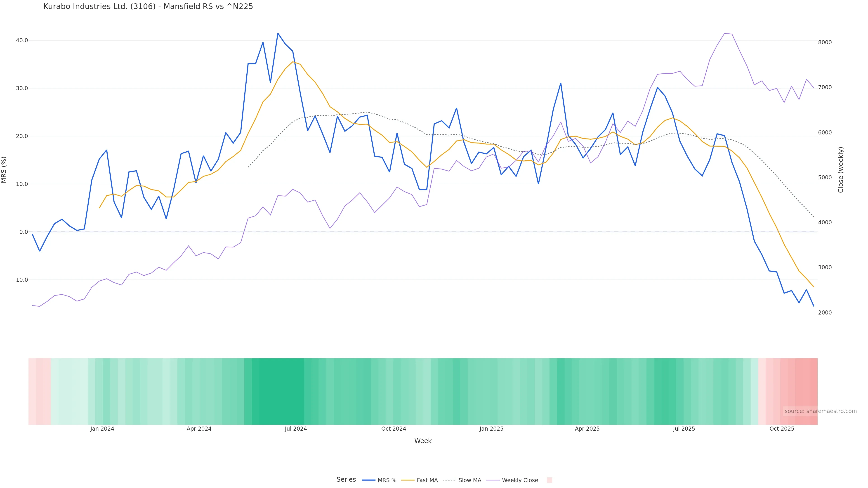Click the purple Weekly Close legend line
Screen dimensions: 868x488
tap(493, 480)
